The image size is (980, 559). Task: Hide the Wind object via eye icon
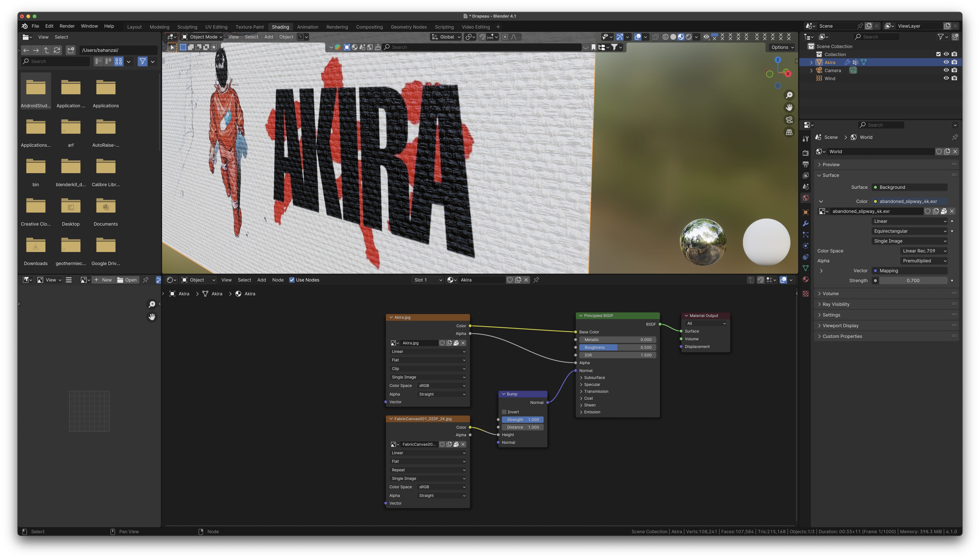coord(946,78)
